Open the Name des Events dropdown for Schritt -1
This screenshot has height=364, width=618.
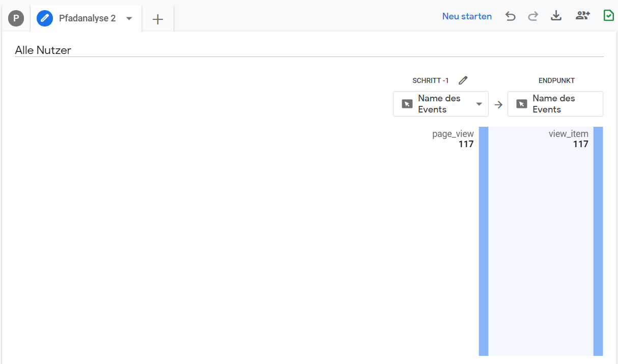479,104
